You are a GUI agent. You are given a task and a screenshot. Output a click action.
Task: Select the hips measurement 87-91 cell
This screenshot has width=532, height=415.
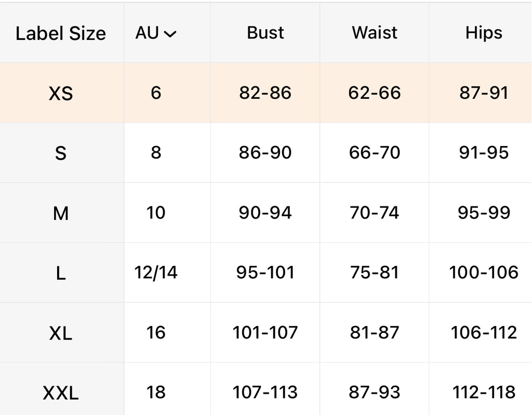[x=484, y=93]
